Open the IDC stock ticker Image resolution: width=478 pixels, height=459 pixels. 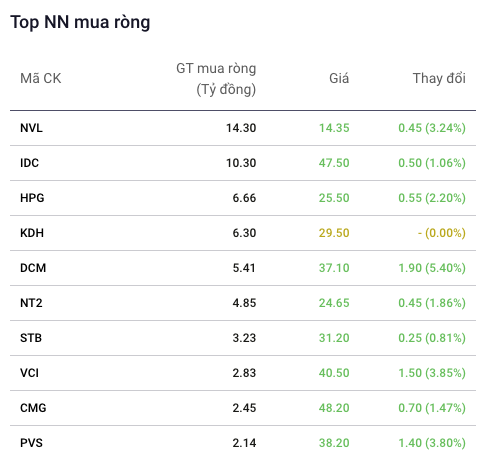29,163
